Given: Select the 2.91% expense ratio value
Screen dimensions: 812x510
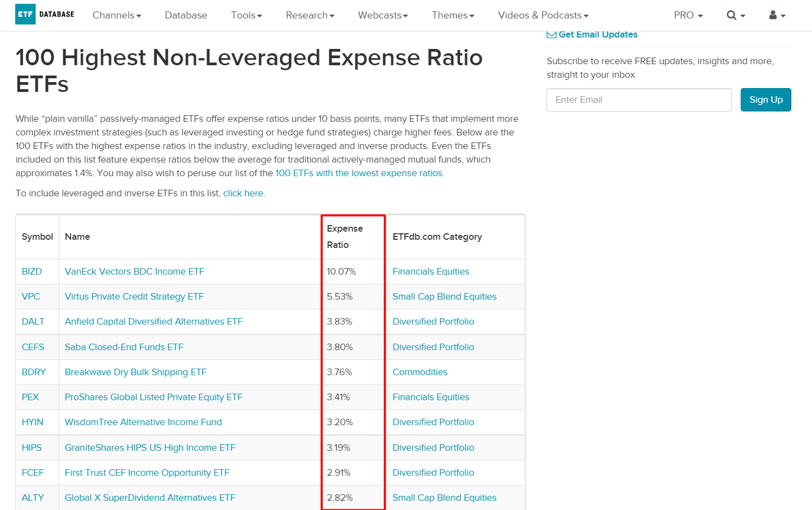Looking at the screenshot, I should [x=339, y=472].
